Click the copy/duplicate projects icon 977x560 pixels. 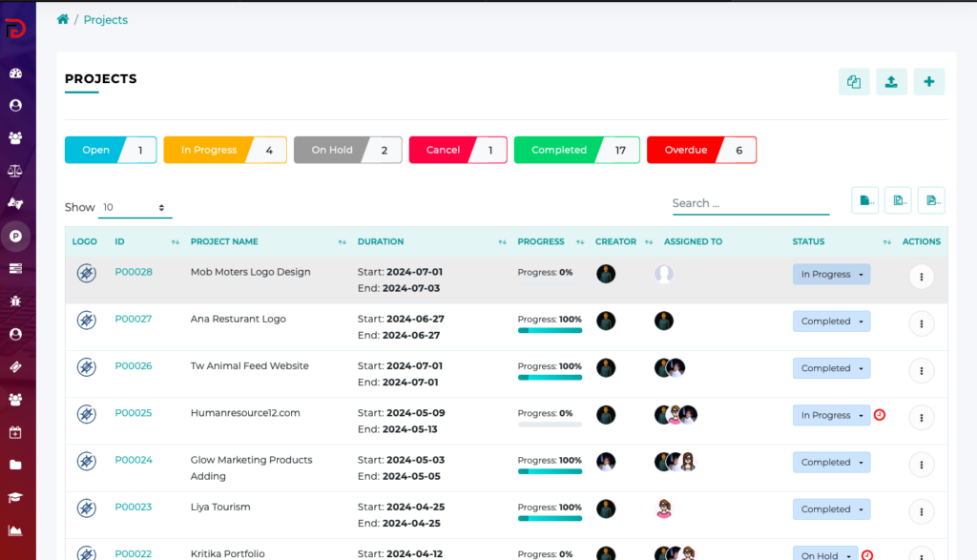point(854,82)
